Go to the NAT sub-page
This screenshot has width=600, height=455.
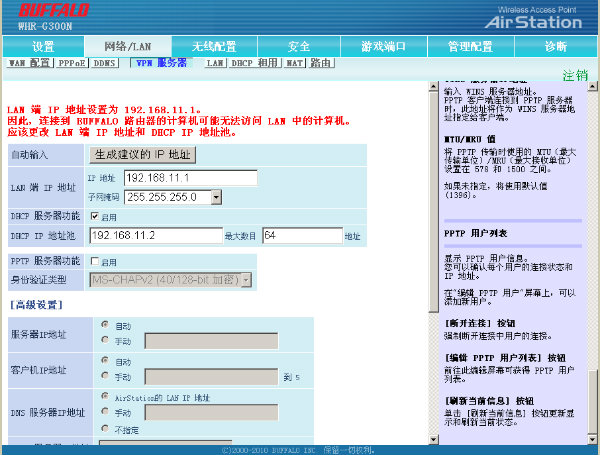pyautogui.click(x=295, y=63)
